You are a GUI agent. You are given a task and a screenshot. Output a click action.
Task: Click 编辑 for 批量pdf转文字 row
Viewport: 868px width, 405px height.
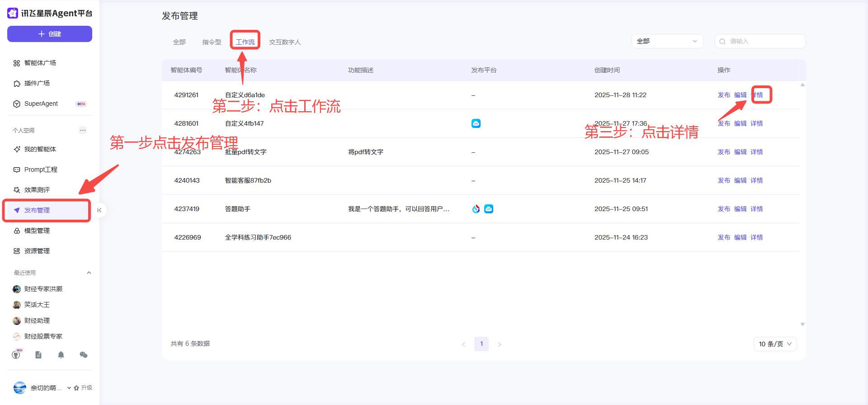click(x=740, y=152)
